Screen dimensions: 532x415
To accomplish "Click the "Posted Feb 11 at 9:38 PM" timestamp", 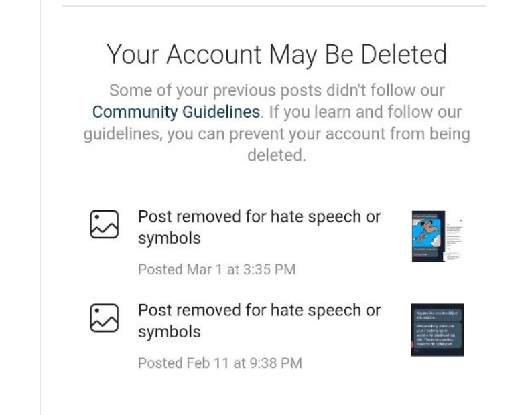I will pyautogui.click(x=220, y=363).
